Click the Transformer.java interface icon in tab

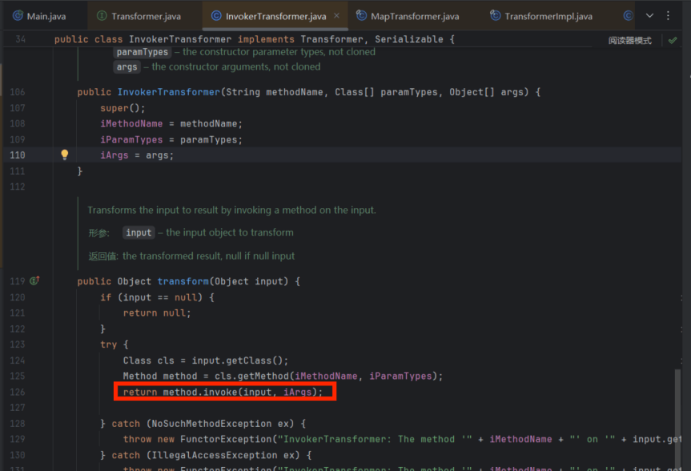click(x=102, y=16)
